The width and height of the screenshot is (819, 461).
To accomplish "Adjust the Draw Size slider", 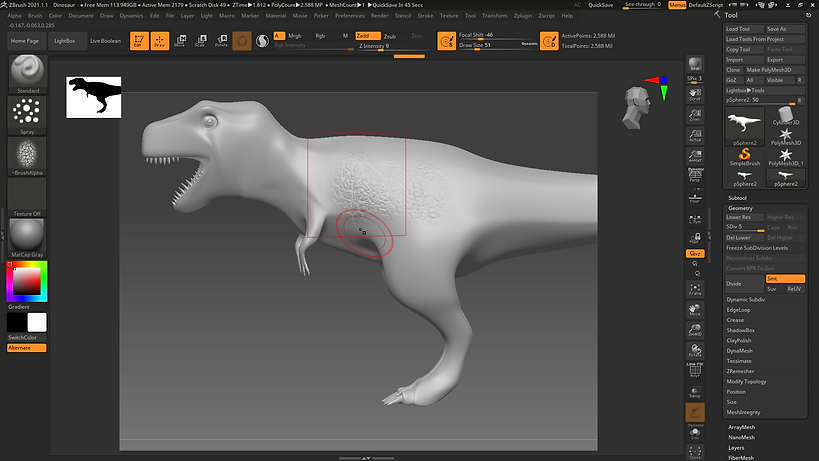I will pyautogui.click(x=498, y=45).
